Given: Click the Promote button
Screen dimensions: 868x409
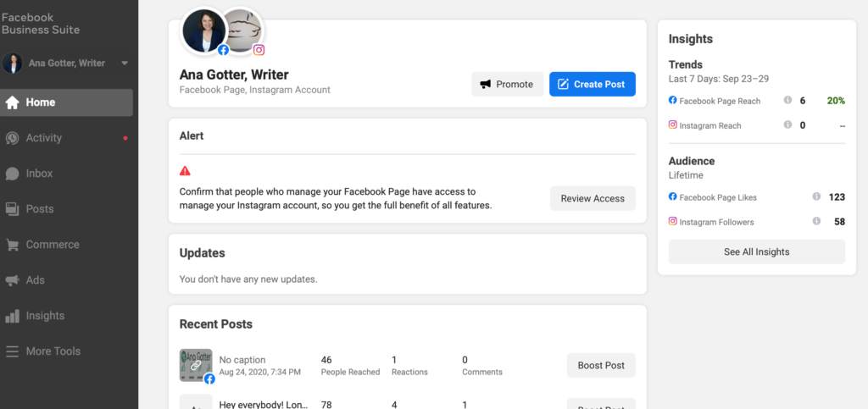Looking at the screenshot, I should pyautogui.click(x=507, y=85).
